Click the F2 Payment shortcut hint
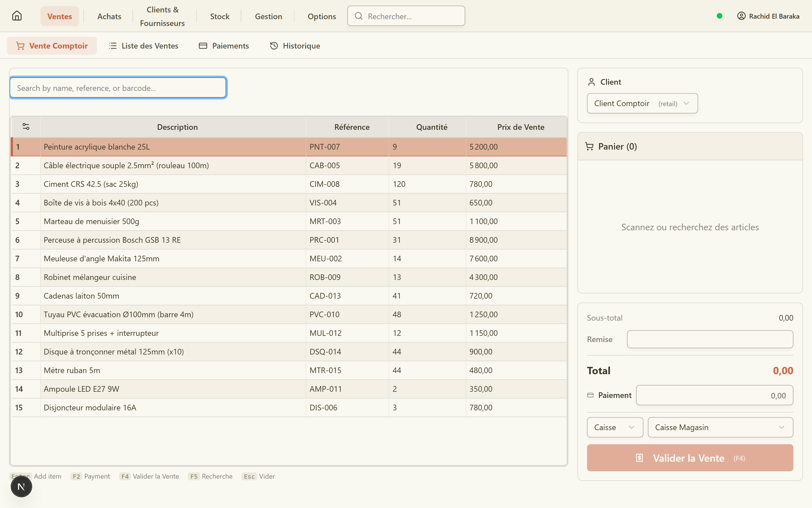This screenshot has height=508, width=812. click(x=90, y=476)
